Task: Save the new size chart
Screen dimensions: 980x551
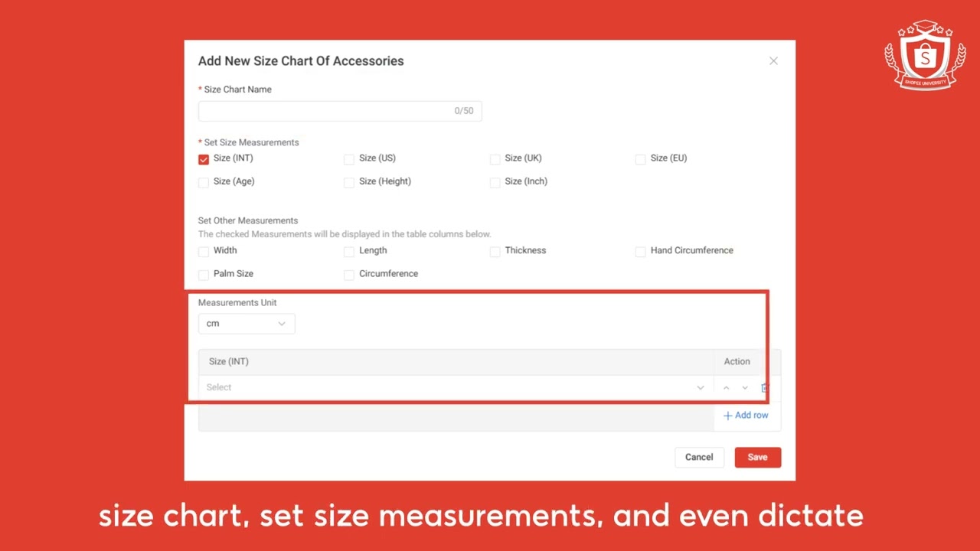Action: (x=758, y=457)
